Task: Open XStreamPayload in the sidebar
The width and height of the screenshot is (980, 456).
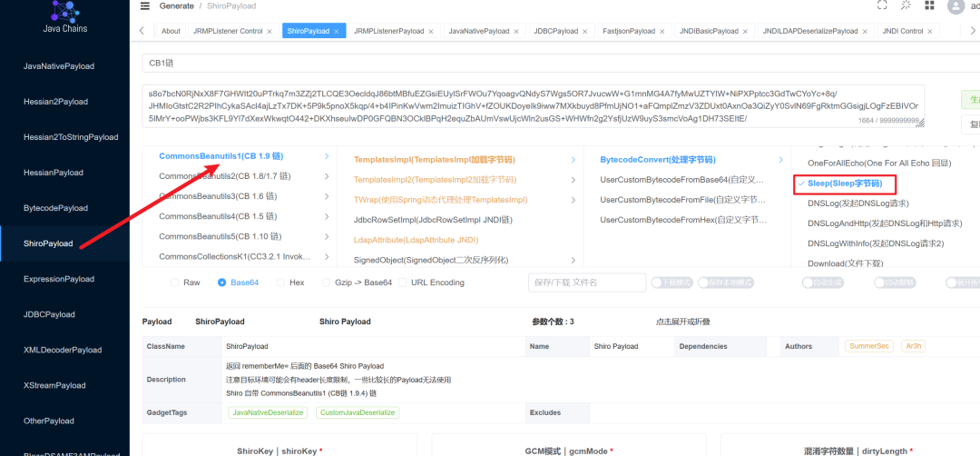Action: [x=54, y=385]
